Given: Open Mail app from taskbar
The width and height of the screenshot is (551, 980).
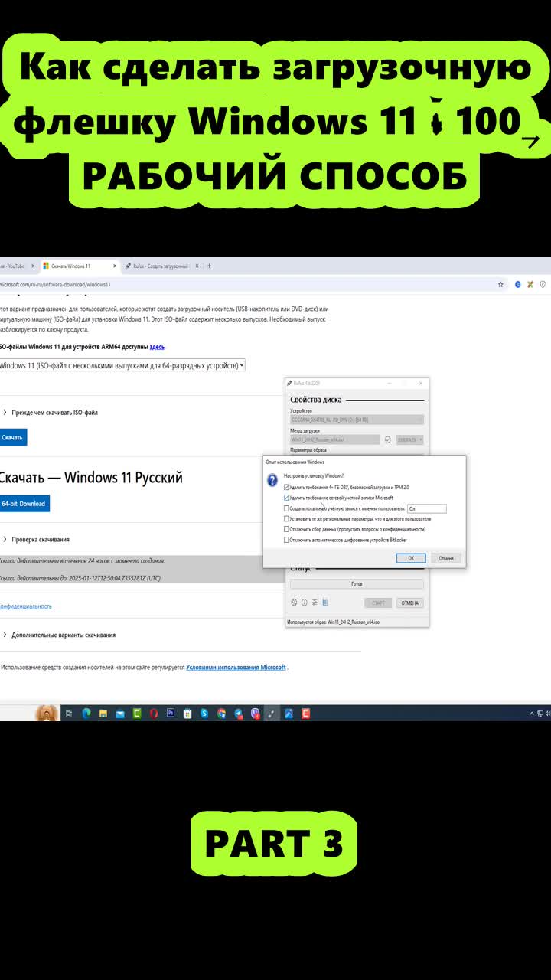Looking at the screenshot, I should click(120, 714).
